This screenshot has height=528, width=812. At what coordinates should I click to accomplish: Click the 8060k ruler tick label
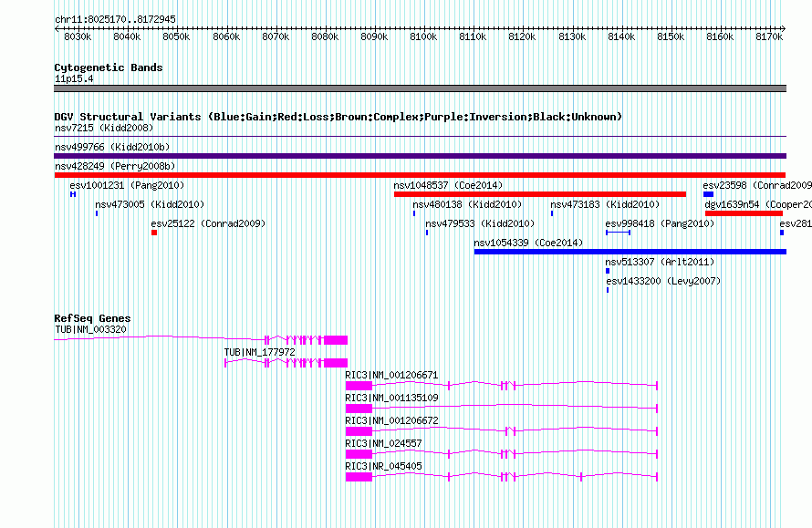pos(226,36)
